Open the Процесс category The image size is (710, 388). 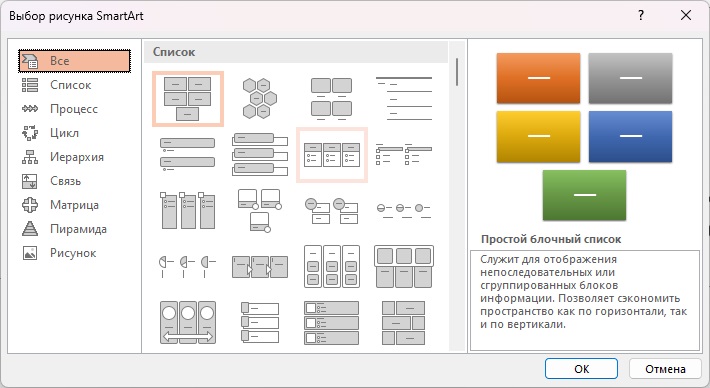pos(74,109)
